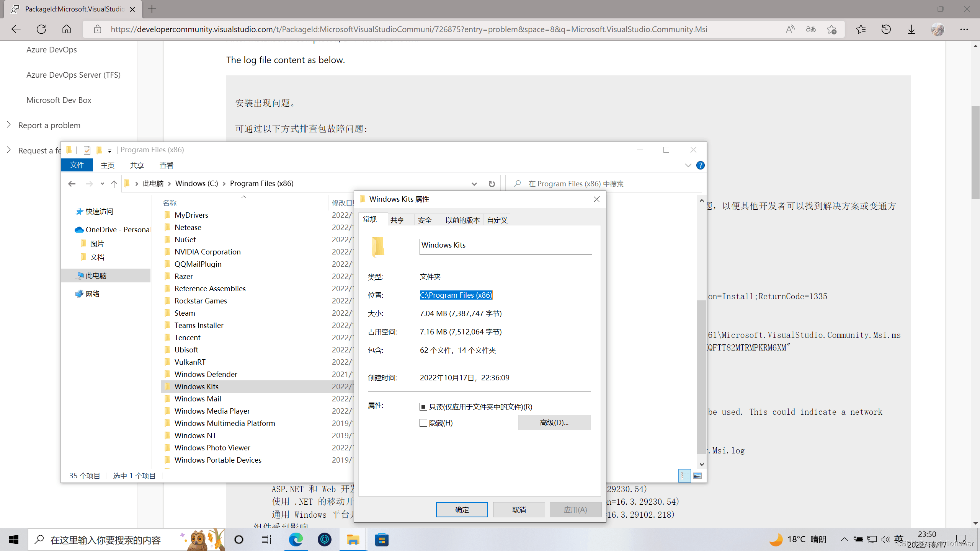Refresh the Program Files (x86) folder

point(492,184)
